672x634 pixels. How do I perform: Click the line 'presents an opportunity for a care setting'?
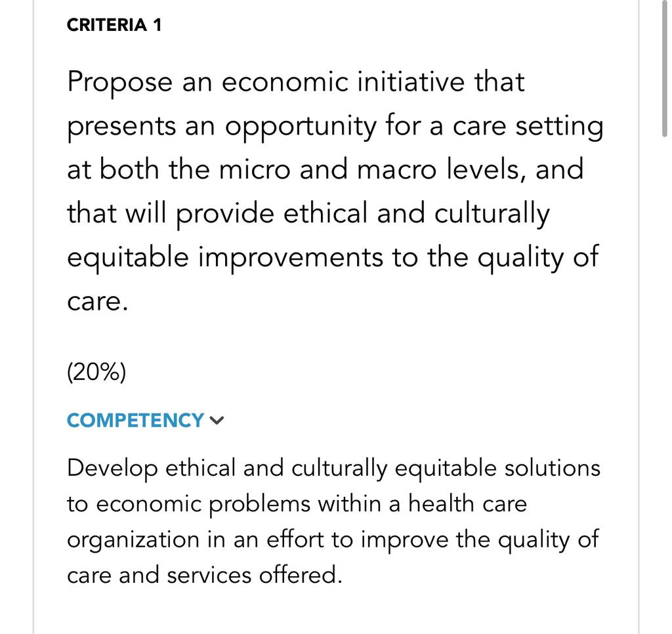335,127
